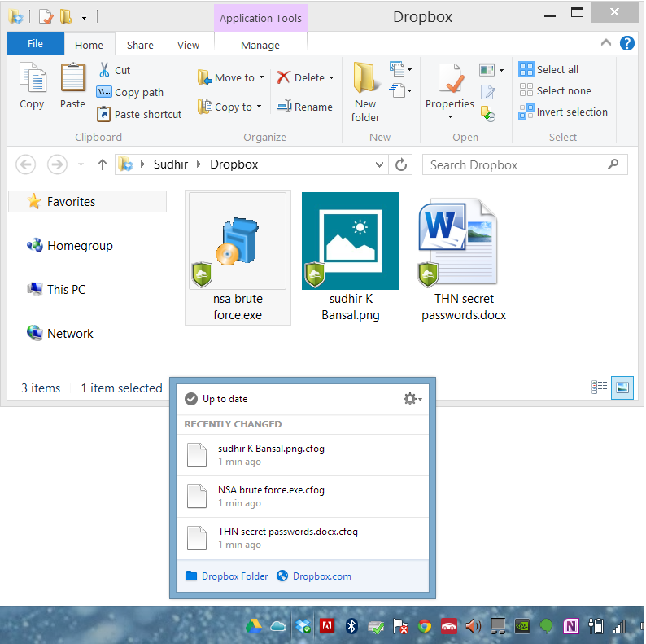This screenshot has width=646, height=644.
Task: Click the Paste clipboard icon
Action: point(73,77)
